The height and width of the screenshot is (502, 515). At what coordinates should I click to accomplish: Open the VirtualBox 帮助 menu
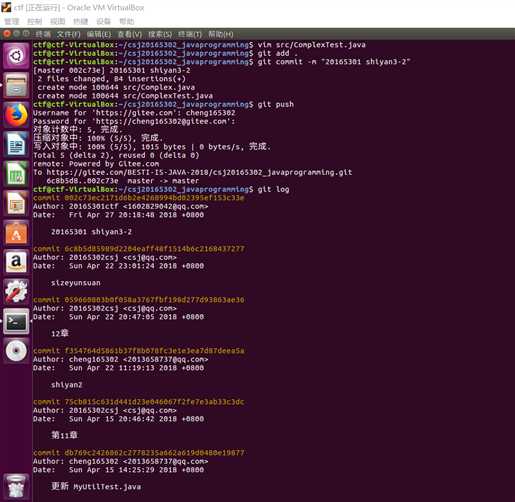point(127,22)
